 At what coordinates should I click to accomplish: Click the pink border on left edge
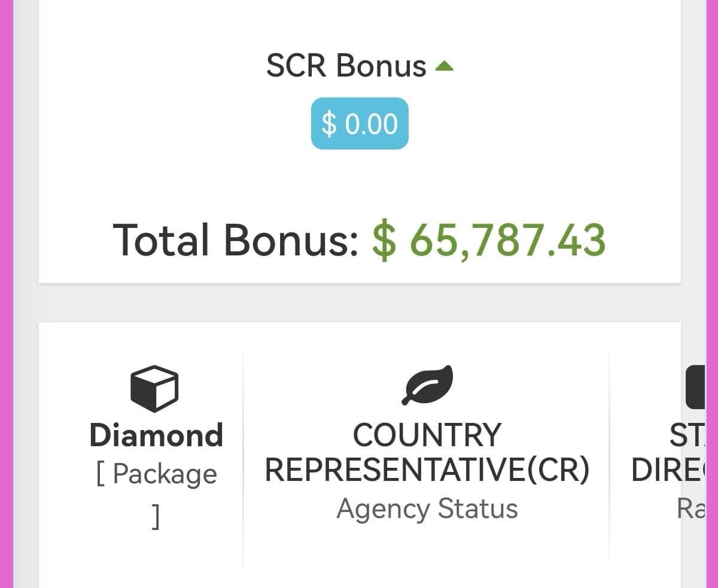(x=7, y=294)
